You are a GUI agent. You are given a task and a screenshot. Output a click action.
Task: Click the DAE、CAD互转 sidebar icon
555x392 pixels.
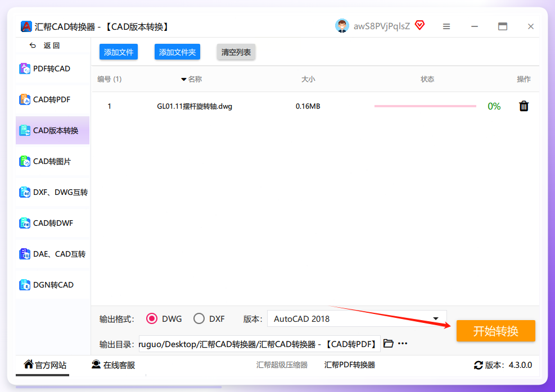tap(24, 254)
